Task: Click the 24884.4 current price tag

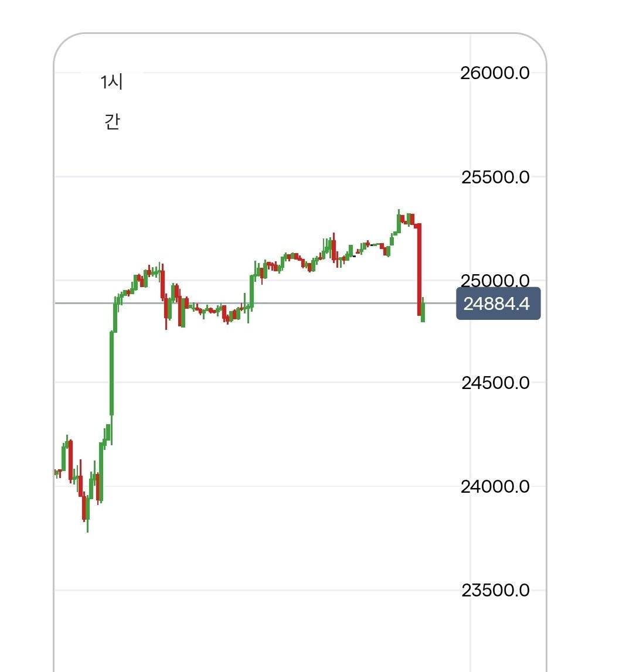Action: coord(498,304)
